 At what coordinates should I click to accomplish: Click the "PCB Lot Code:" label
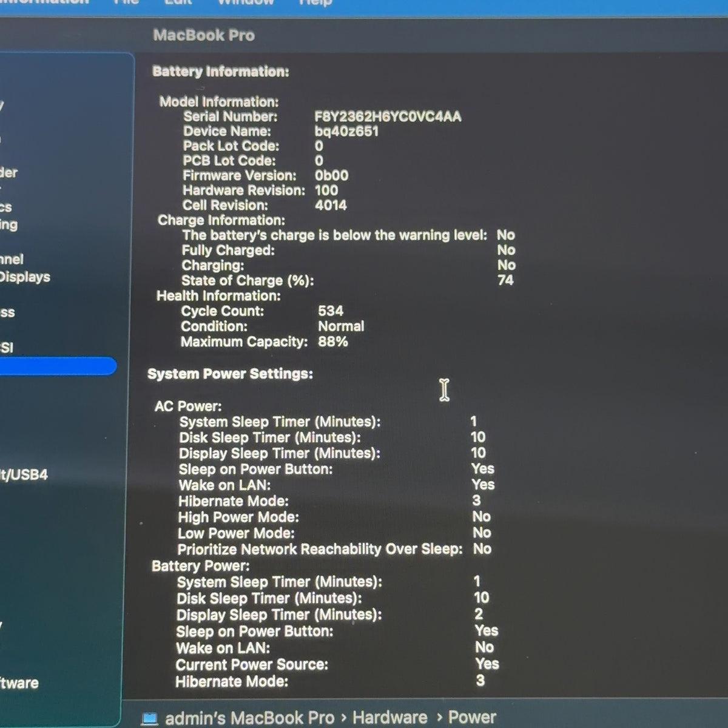click(229, 161)
